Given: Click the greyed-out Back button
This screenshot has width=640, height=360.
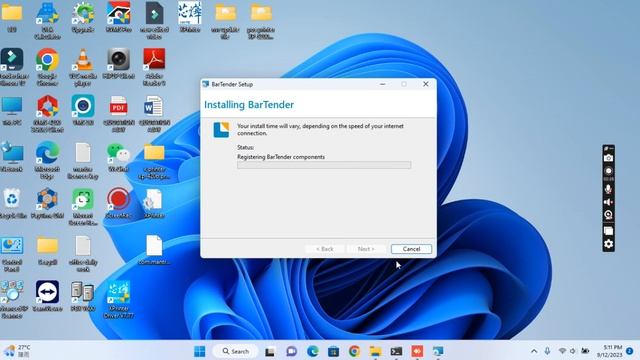Looking at the screenshot, I should pyautogui.click(x=325, y=249).
